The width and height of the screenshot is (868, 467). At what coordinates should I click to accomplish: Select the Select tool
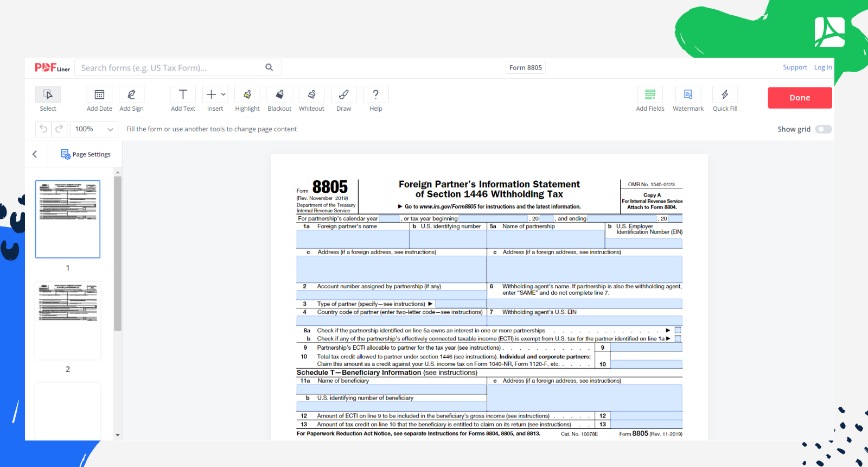pos(48,99)
